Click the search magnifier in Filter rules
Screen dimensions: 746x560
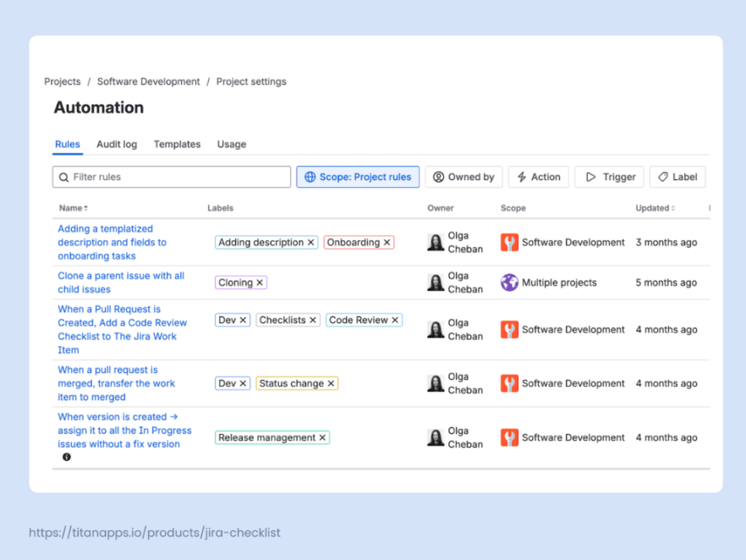click(x=63, y=178)
